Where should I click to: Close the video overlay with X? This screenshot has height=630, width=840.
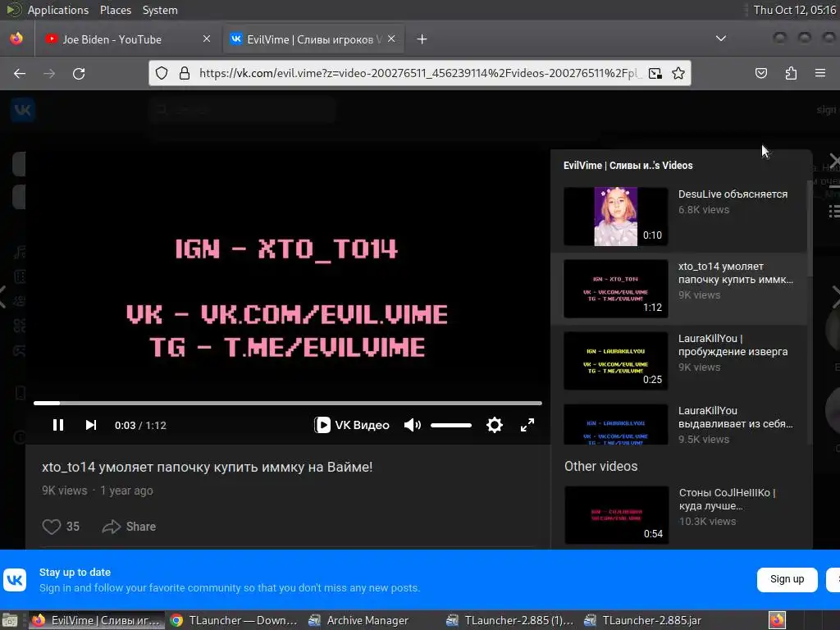tap(833, 160)
